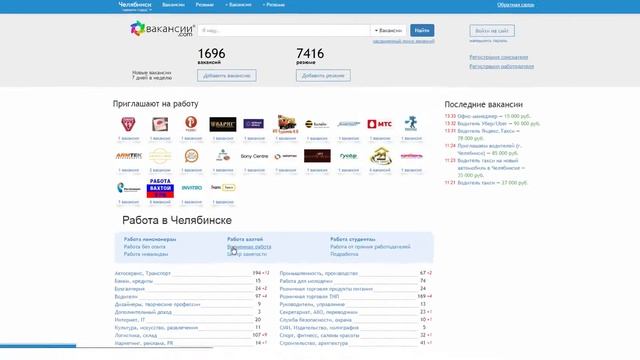640x360 pixels.
Task: Open the Обратная связь link
Action: pos(516,5)
